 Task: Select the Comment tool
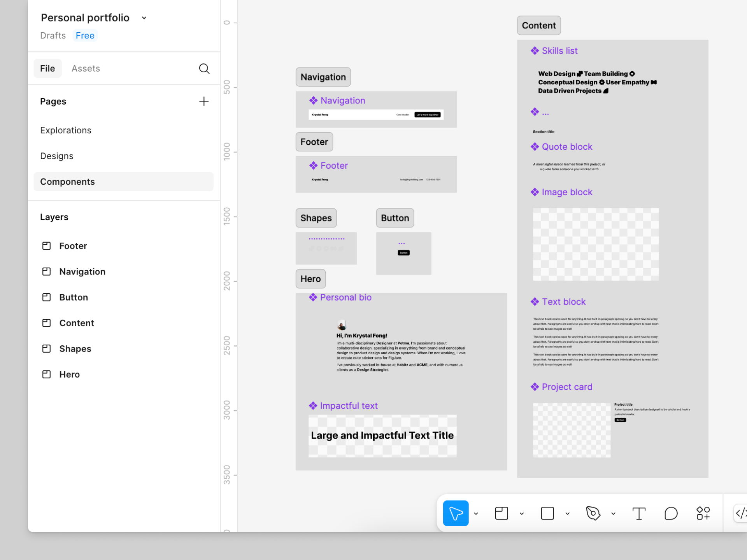point(671,513)
